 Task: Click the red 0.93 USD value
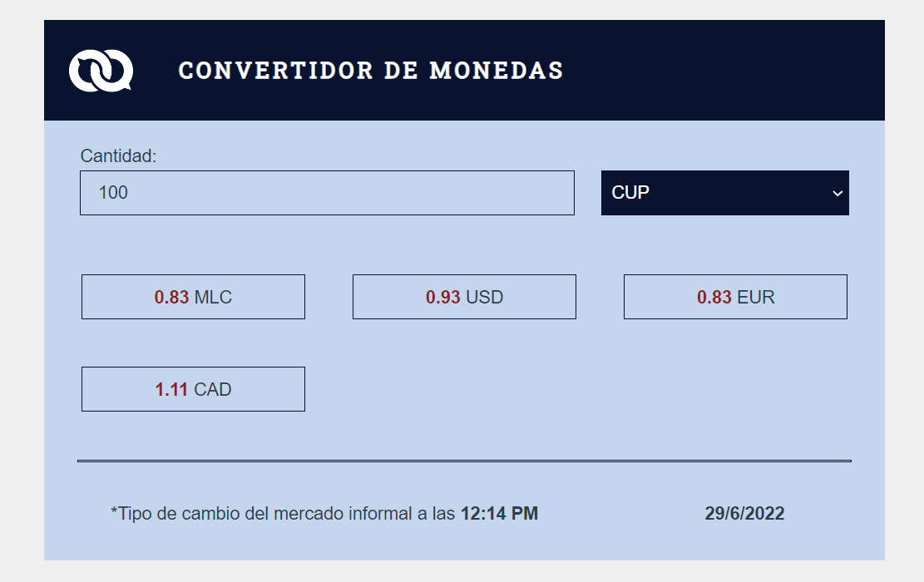(442, 298)
